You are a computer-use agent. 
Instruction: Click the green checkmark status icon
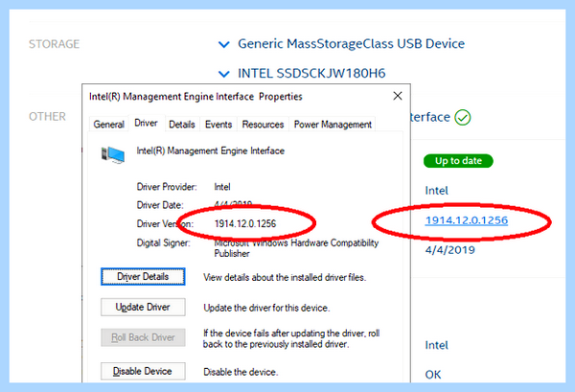click(463, 117)
